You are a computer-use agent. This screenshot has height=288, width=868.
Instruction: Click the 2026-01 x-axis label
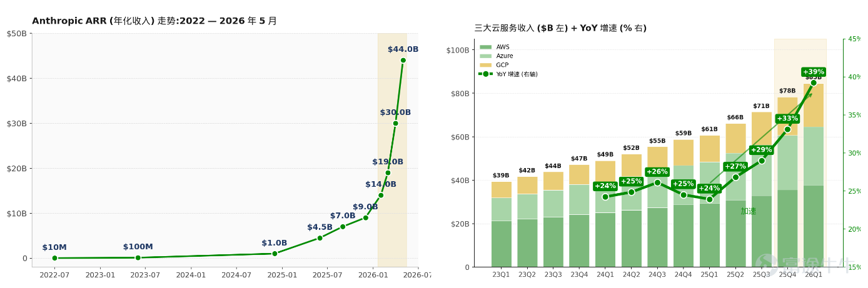[x=373, y=275]
